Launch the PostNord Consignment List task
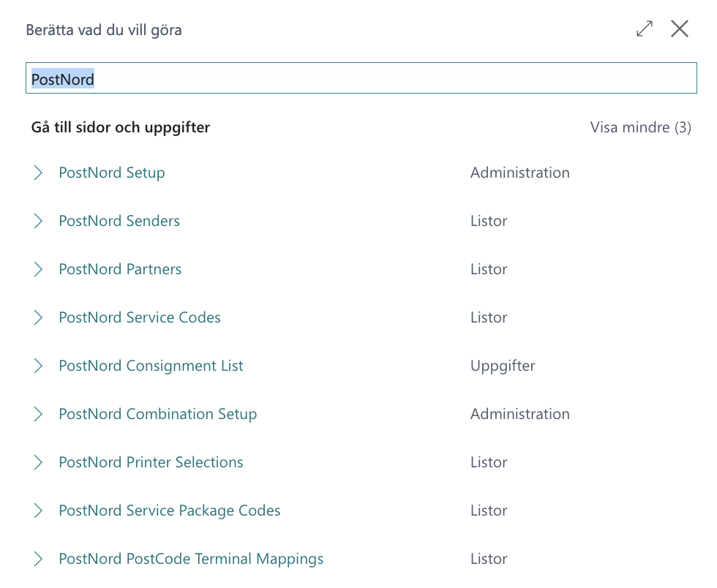717x588 pixels. click(151, 366)
